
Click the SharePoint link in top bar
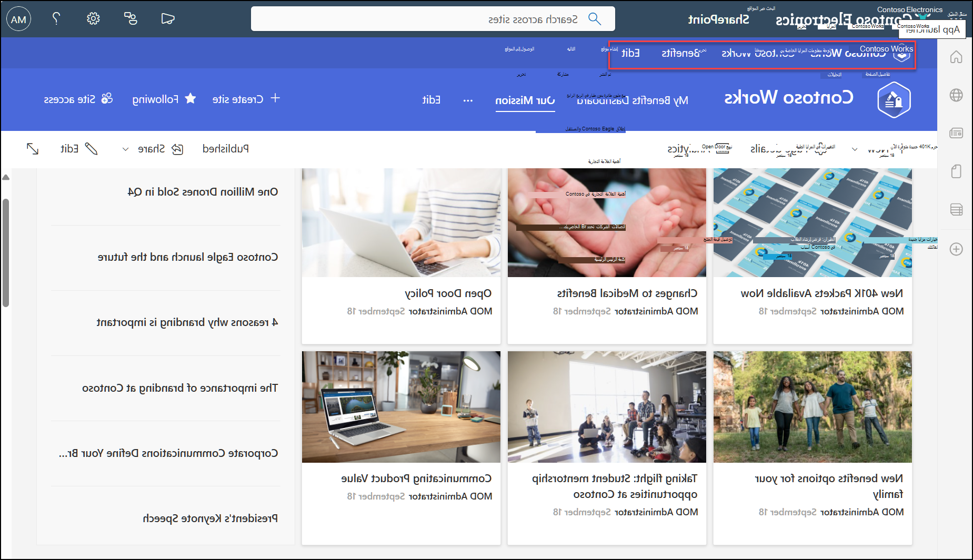point(718,19)
